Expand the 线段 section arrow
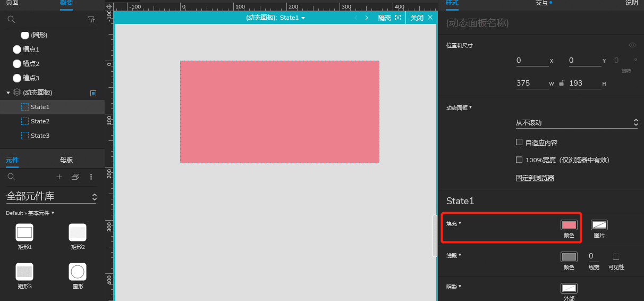The image size is (644, 301). (x=460, y=255)
